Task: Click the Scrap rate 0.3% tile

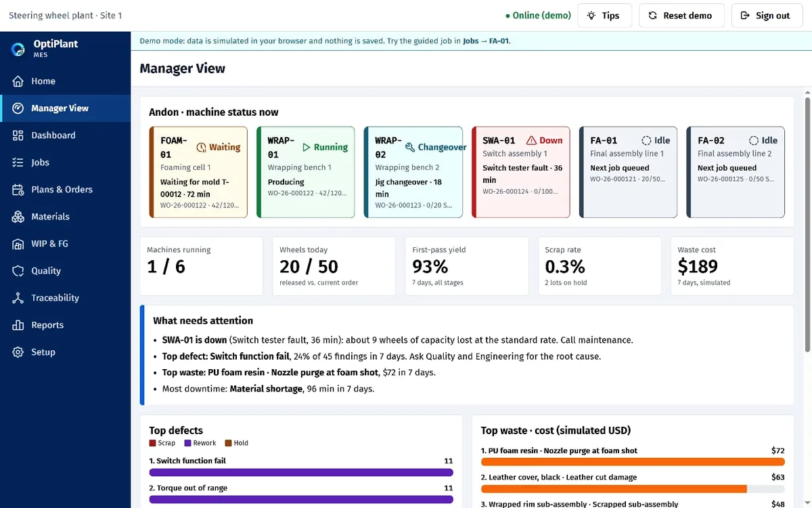Action: coord(600,266)
